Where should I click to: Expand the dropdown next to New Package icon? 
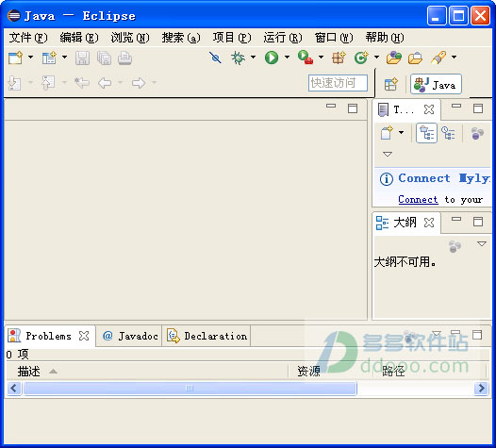64,58
